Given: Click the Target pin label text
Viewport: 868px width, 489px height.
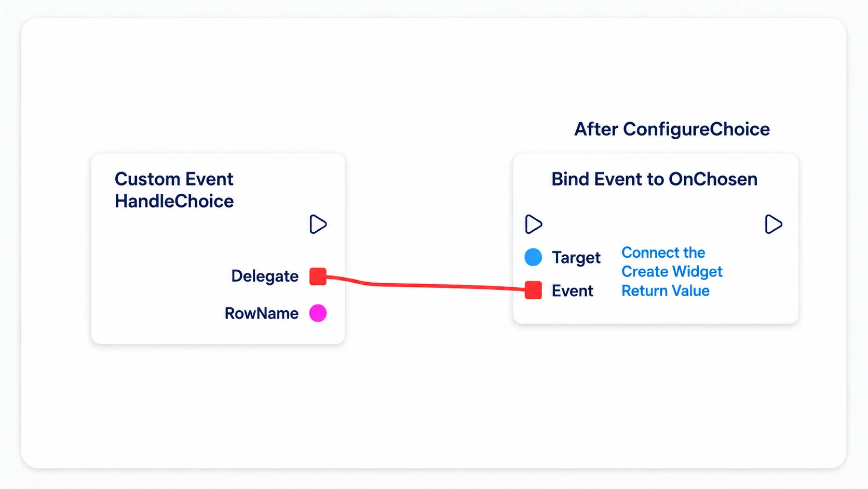Looking at the screenshot, I should click(x=576, y=258).
